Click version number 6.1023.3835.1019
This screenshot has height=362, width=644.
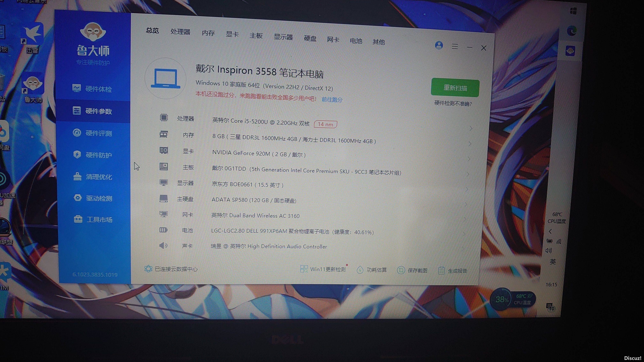pyautogui.click(x=95, y=275)
